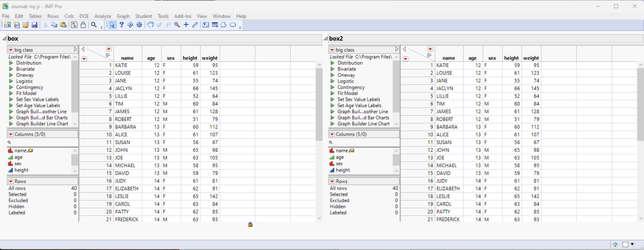Click the columns search field in box panel

[42, 142]
